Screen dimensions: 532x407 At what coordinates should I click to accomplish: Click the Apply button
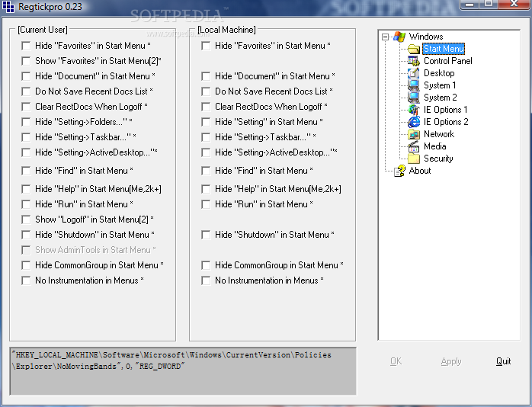[x=451, y=361]
